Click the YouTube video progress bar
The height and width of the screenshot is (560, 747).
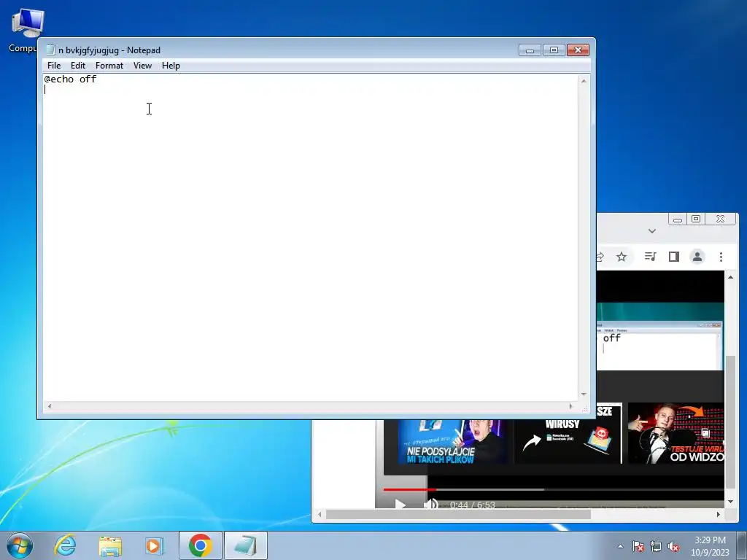pyautogui.click(x=553, y=489)
